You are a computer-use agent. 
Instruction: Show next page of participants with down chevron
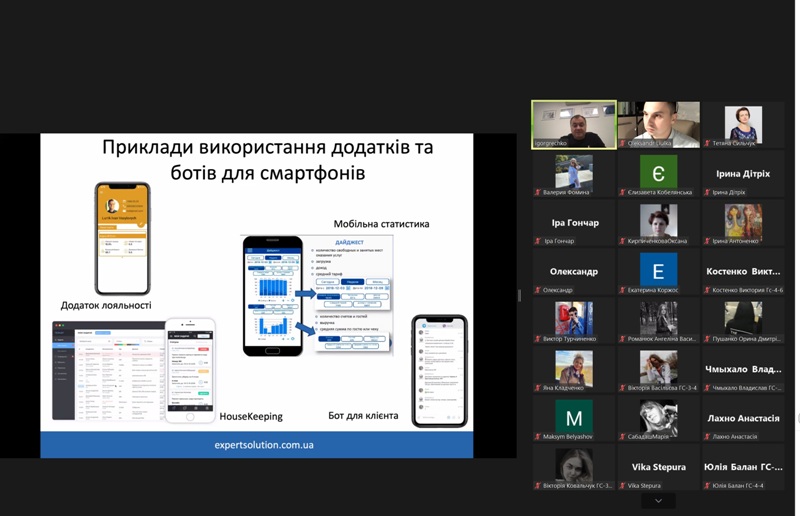tap(658, 501)
